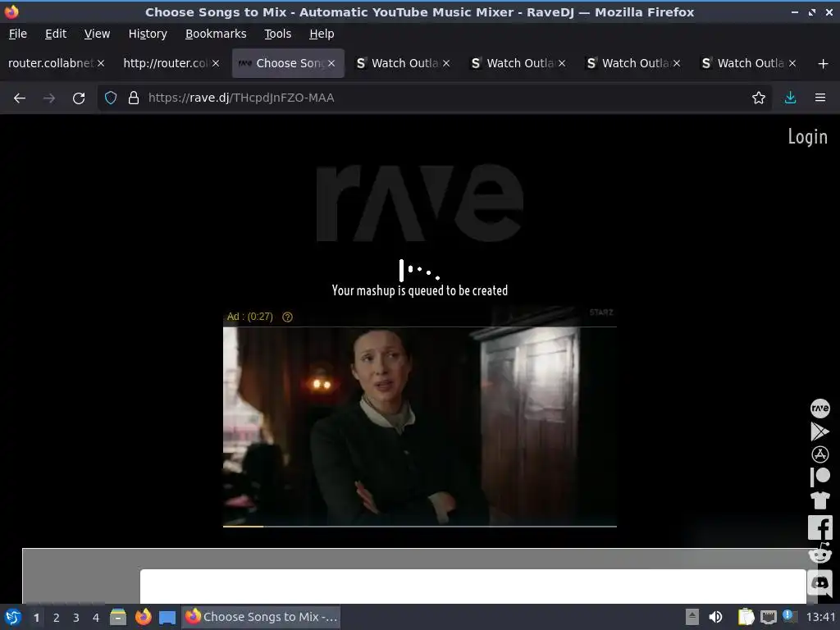Screen dimensions: 840x630
Task: Open the Tools menu
Action: click(x=277, y=34)
